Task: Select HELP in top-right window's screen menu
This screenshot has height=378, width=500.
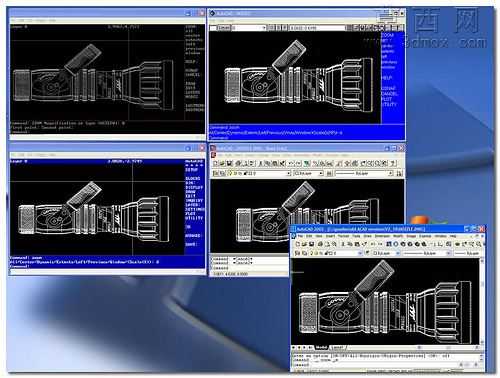Action: [387, 78]
